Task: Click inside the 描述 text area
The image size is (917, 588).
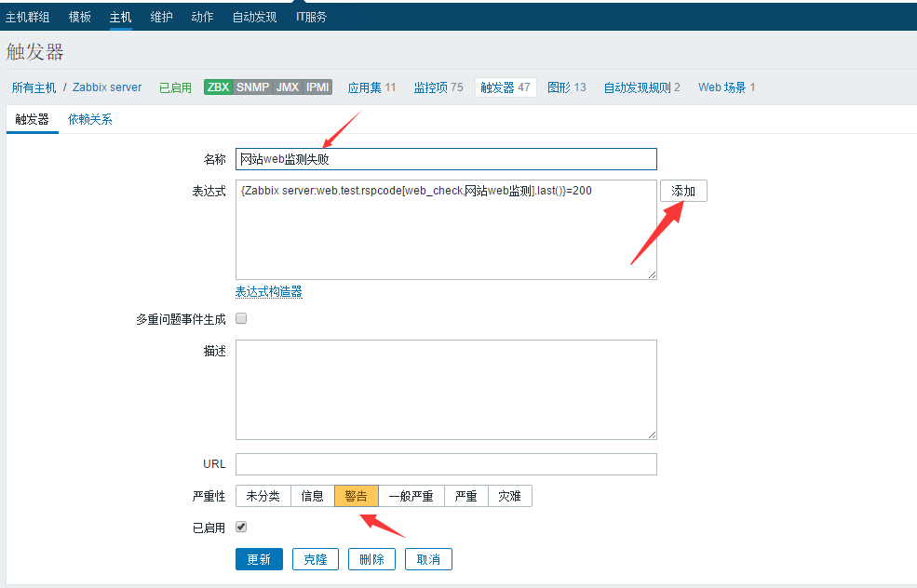Action: click(446, 390)
